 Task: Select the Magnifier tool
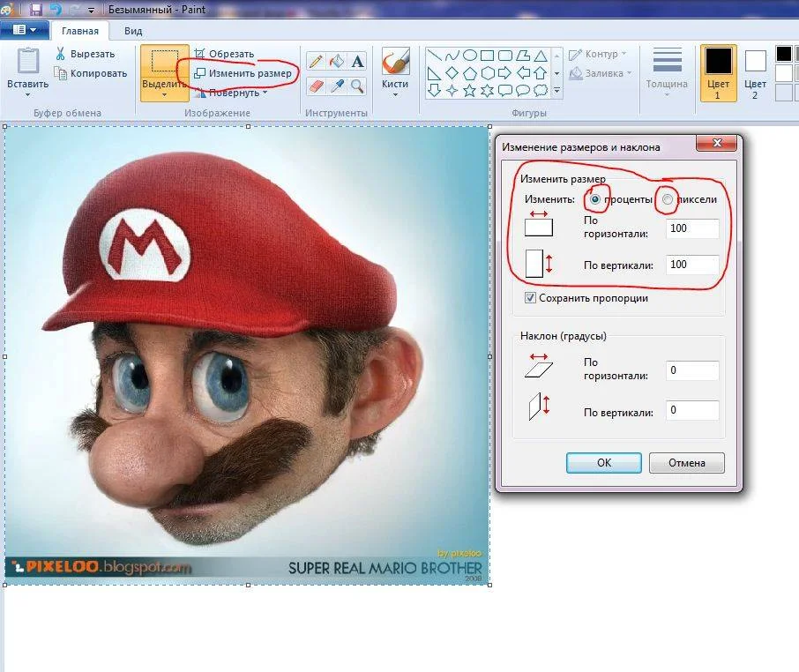358,86
